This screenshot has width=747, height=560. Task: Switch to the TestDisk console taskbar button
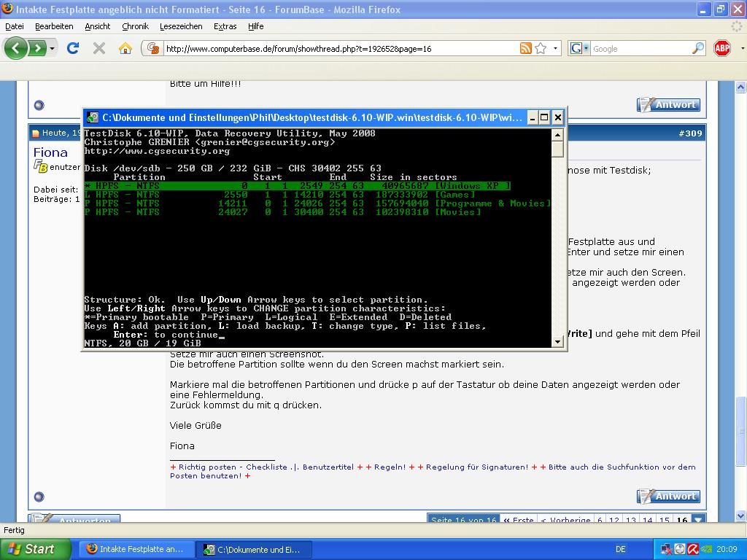(253, 549)
